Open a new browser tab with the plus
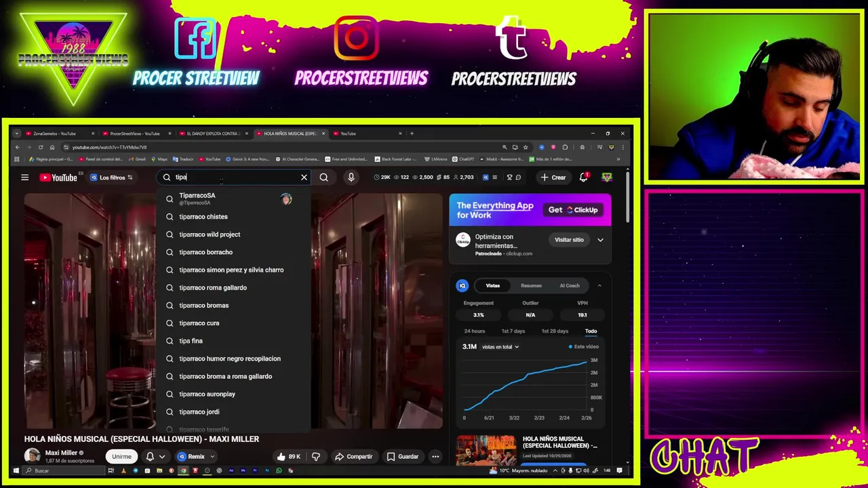Viewport: 868px width, 488px height. point(412,134)
